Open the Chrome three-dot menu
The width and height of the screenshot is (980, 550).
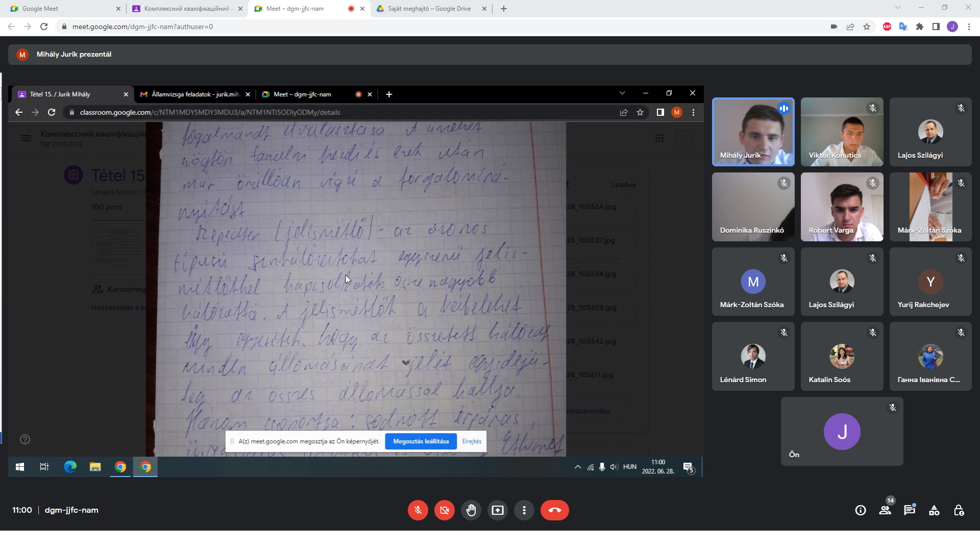point(969,27)
